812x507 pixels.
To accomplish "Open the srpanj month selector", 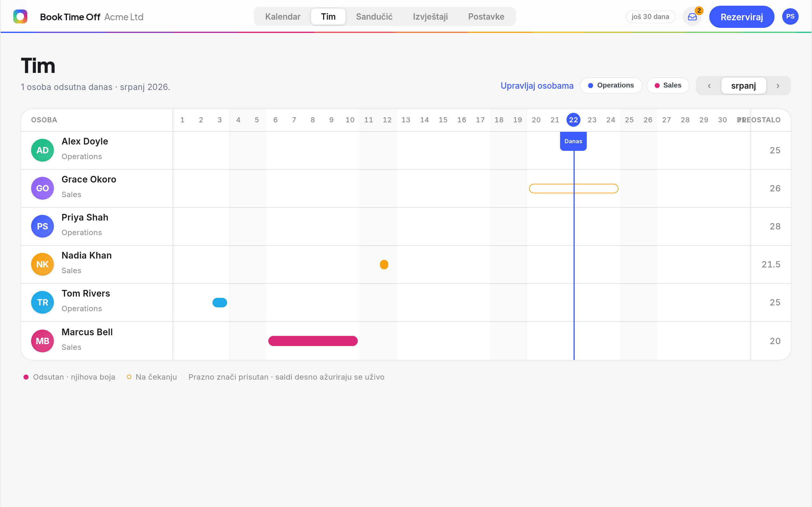I will [743, 86].
